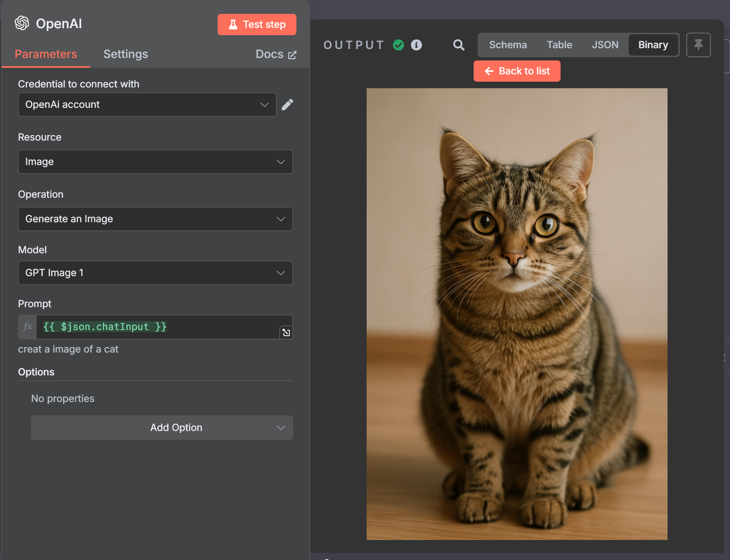The image size is (730, 560).
Task: Click the fx expression icon on Prompt
Action: (x=27, y=327)
